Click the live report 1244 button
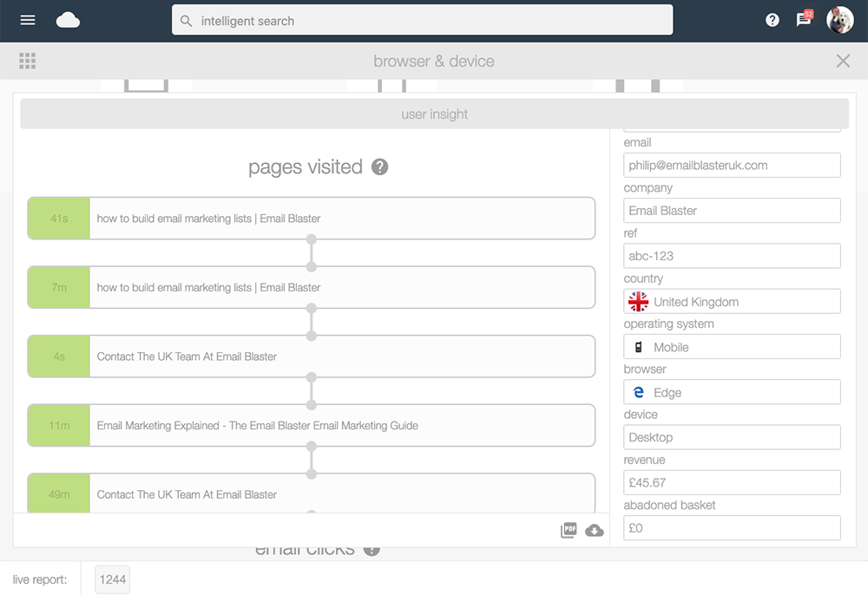 pos(112,579)
